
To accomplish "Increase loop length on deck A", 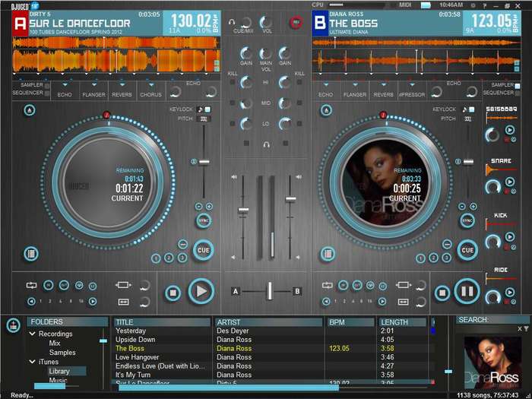I will (92, 301).
